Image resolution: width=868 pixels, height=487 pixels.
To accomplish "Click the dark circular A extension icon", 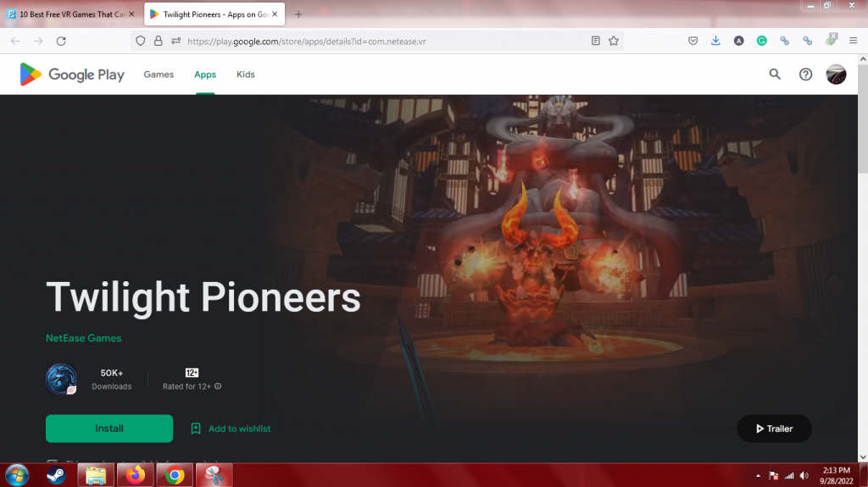I will [x=738, y=41].
